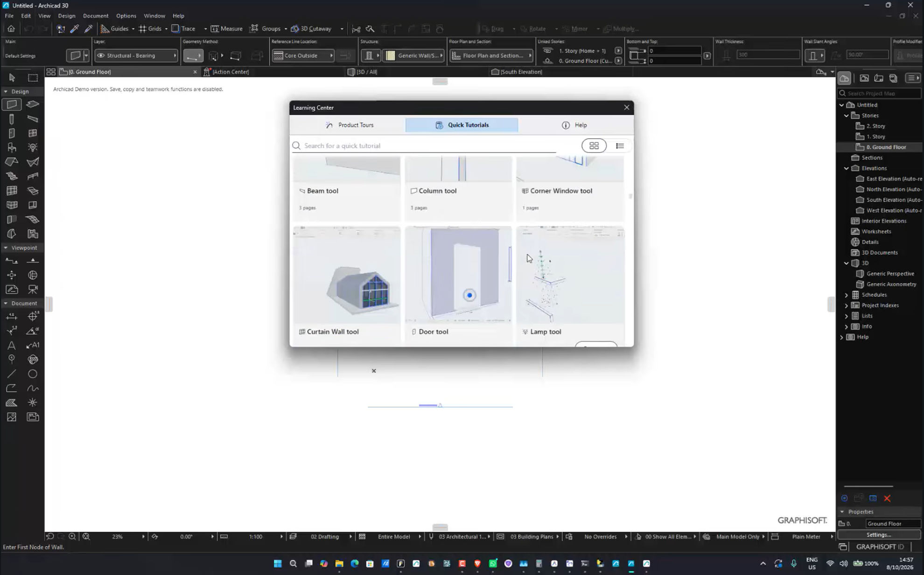Image resolution: width=924 pixels, height=575 pixels.
Task: Open taskbar Search icon
Action: pos(293,563)
